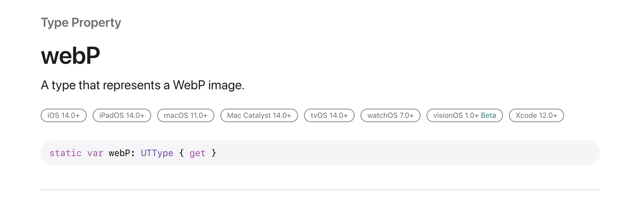Click the closing brace in code declaration
The image size is (644, 198).
214,153
